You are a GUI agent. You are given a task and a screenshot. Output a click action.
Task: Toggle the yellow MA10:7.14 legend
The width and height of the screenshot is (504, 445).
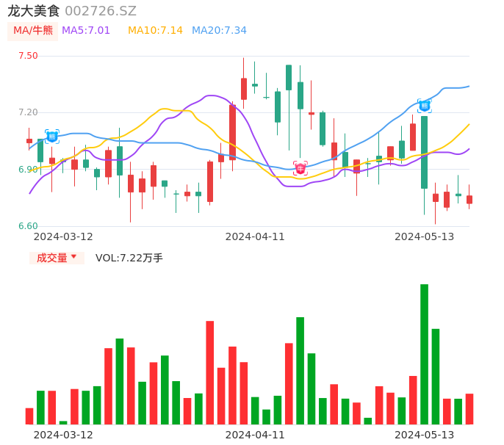(155, 31)
